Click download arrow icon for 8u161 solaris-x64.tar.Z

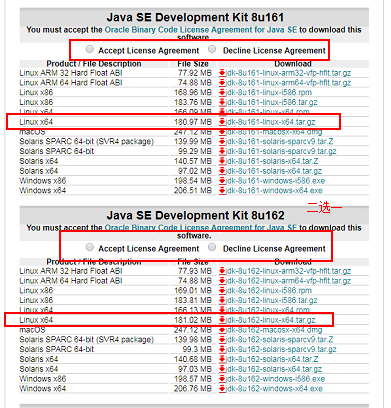(x=222, y=161)
